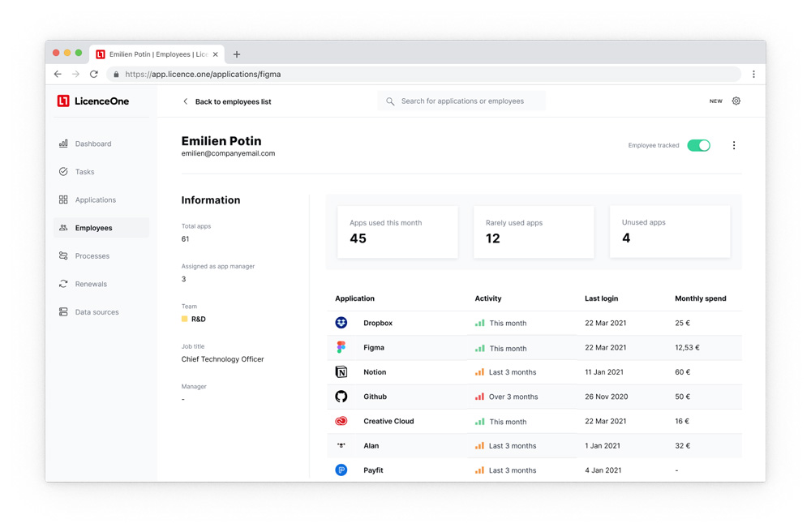Click the search magnifier icon
Viewport: 811px width, 532px height.
point(390,101)
